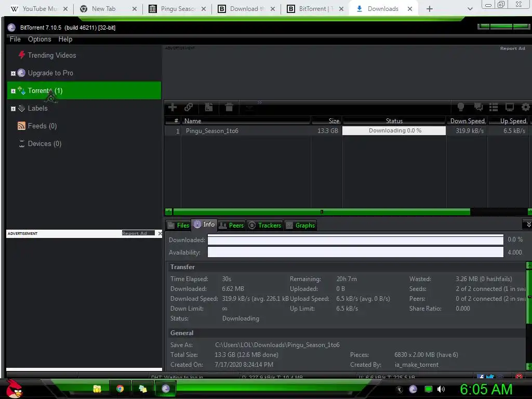
Task: Switch to the New Tab browser tab
Action: point(108,9)
